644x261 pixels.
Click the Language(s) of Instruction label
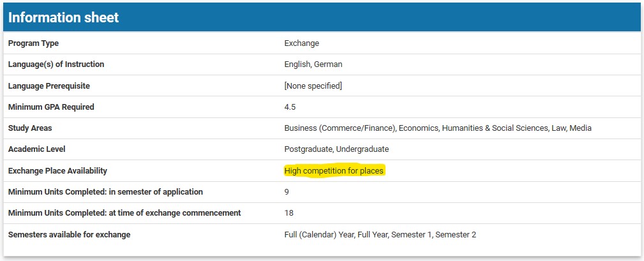click(x=56, y=64)
